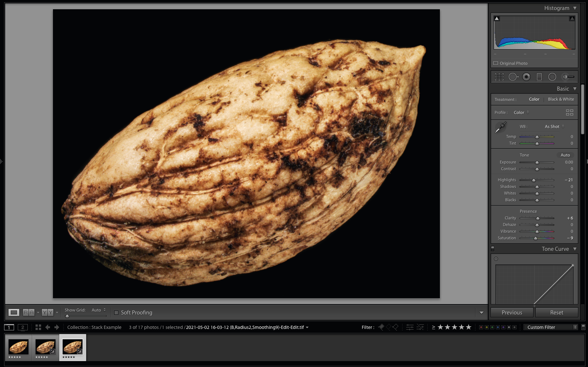
Task: Open the Show Grid Auto dropdown
Action: (99, 310)
